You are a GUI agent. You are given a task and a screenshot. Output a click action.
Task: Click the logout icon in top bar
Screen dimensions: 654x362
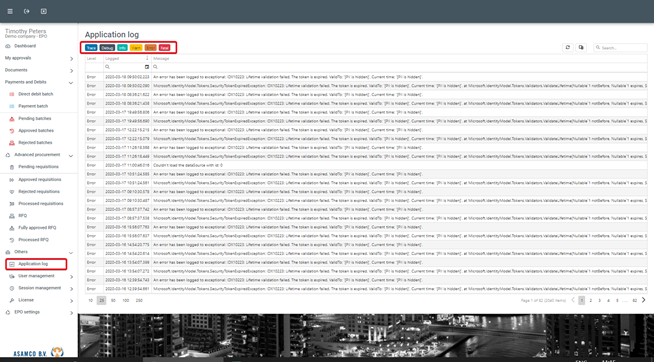[27, 11]
